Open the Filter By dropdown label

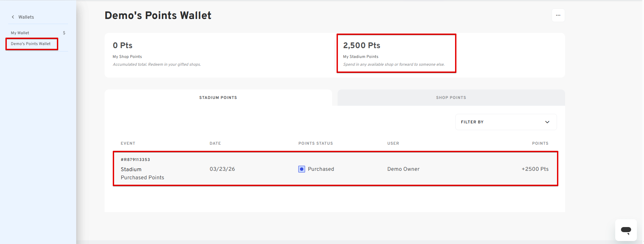tap(472, 122)
